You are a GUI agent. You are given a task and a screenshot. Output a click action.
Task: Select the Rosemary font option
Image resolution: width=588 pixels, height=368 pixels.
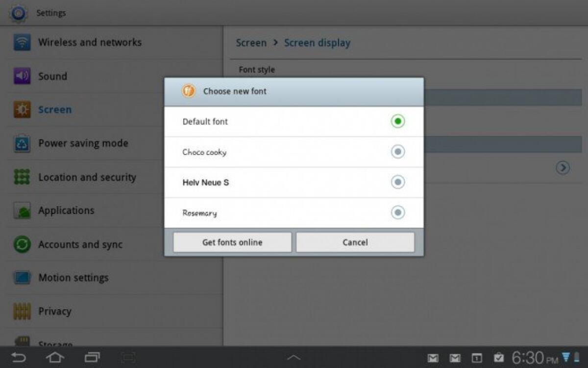pyautogui.click(x=397, y=212)
